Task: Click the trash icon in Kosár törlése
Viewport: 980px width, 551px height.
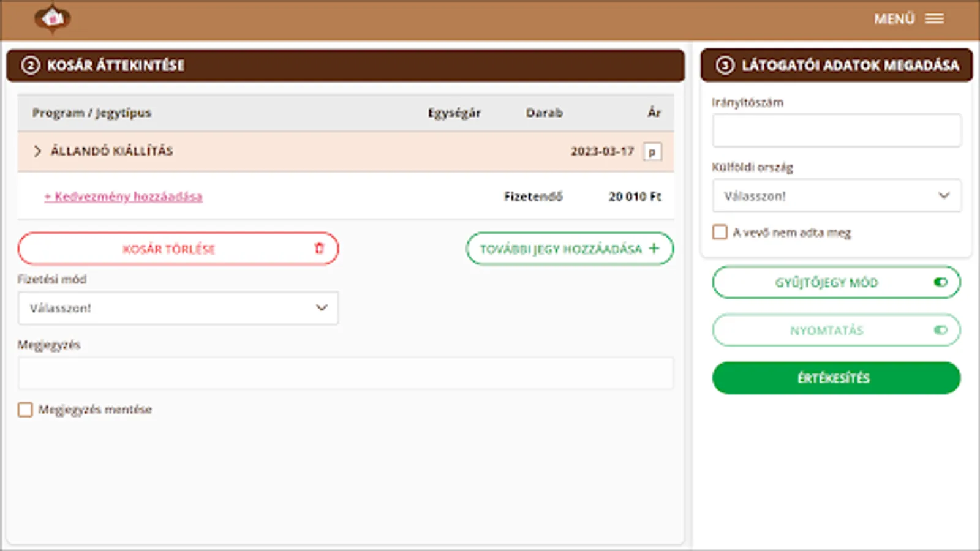Action: click(x=319, y=248)
